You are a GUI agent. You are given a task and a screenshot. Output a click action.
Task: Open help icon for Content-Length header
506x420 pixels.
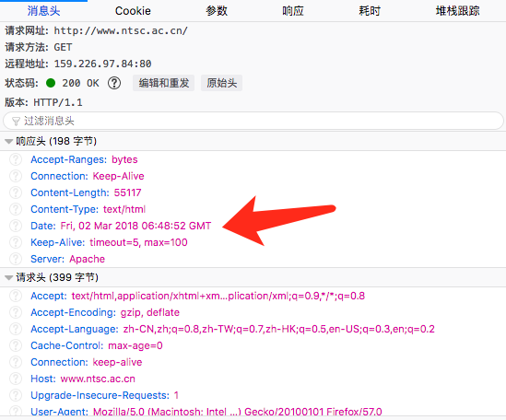[x=16, y=192]
